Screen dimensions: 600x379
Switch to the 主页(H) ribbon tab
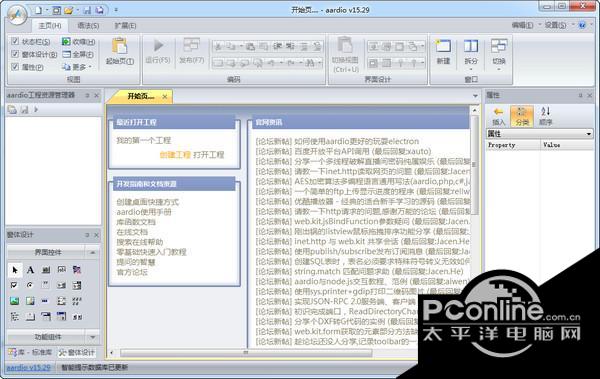pyautogui.click(x=50, y=26)
